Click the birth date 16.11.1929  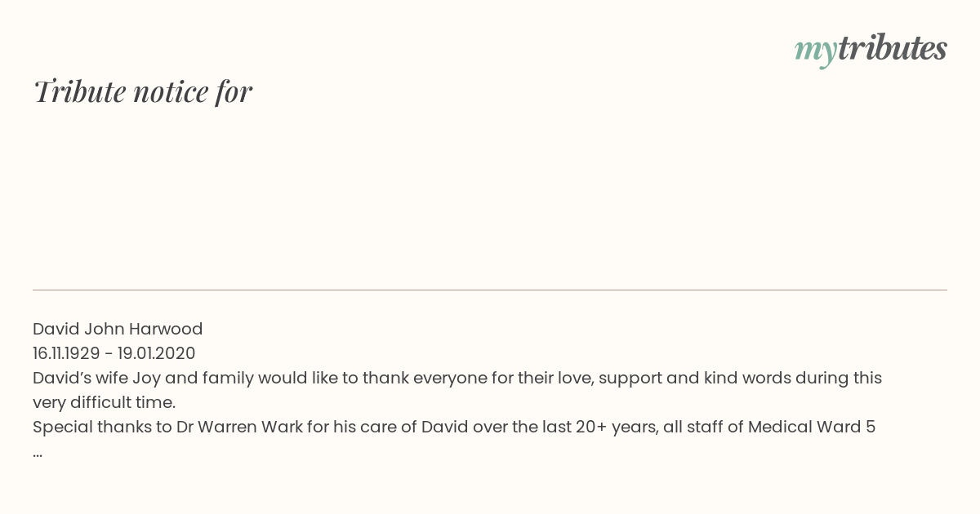(x=66, y=353)
